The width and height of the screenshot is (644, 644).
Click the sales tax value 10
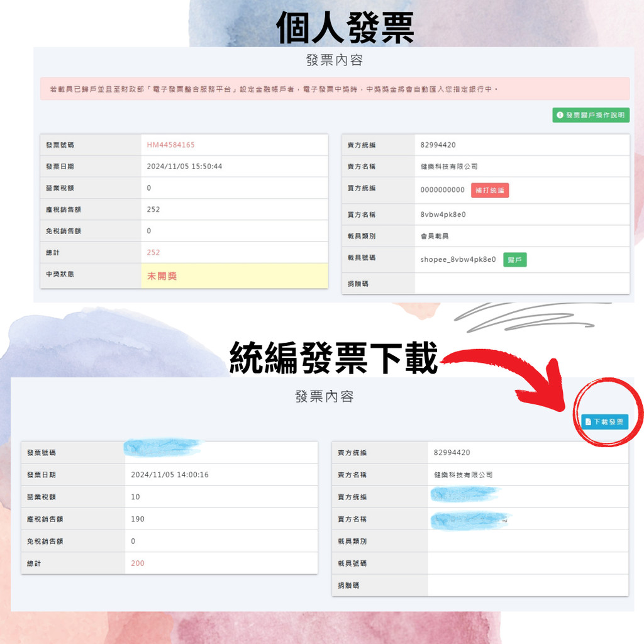(135, 497)
